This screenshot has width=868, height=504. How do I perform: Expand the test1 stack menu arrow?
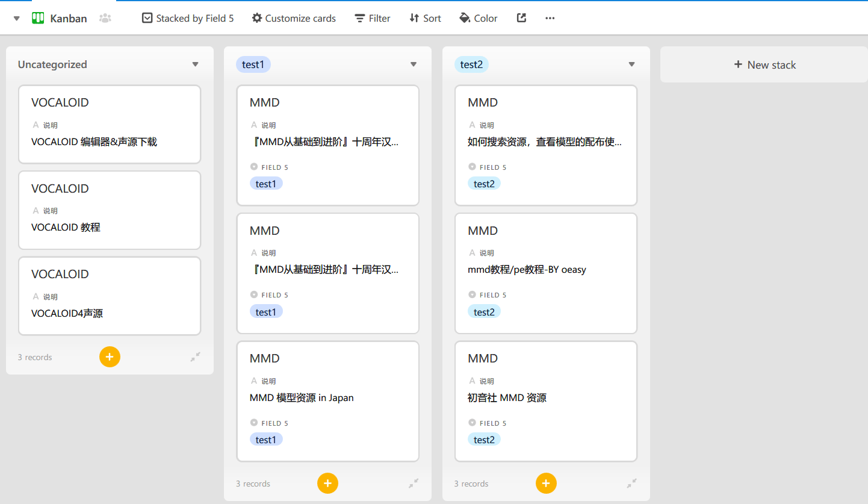[414, 64]
